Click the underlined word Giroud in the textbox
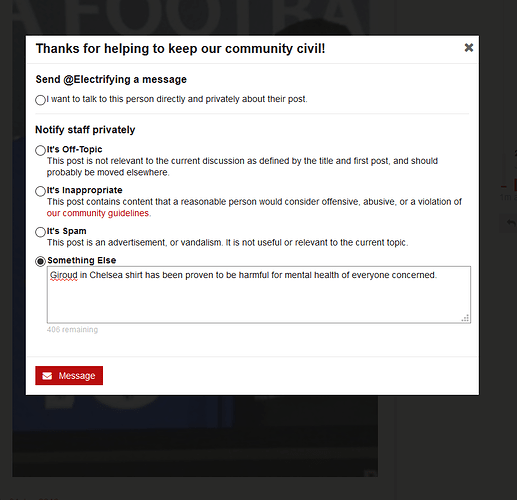 point(64,275)
